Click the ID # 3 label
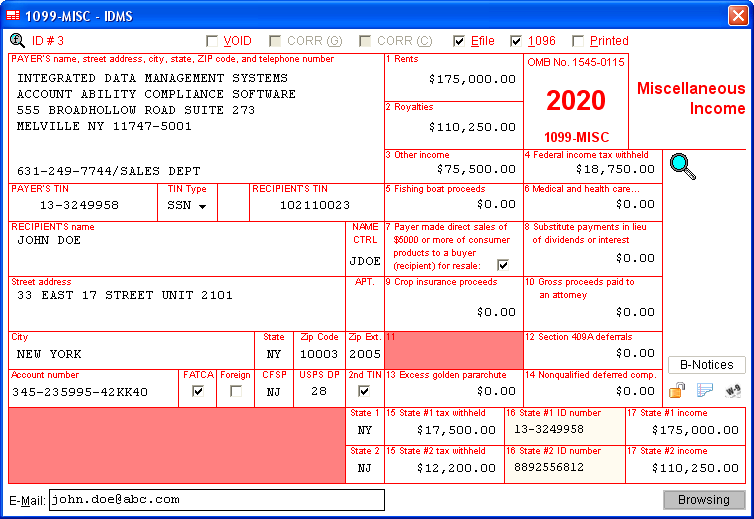This screenshot has width=754, height=519. (x=48, y=41)
